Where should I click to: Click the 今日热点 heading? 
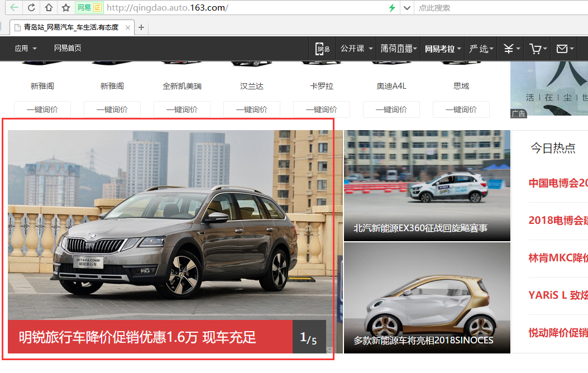pos(553,148)
